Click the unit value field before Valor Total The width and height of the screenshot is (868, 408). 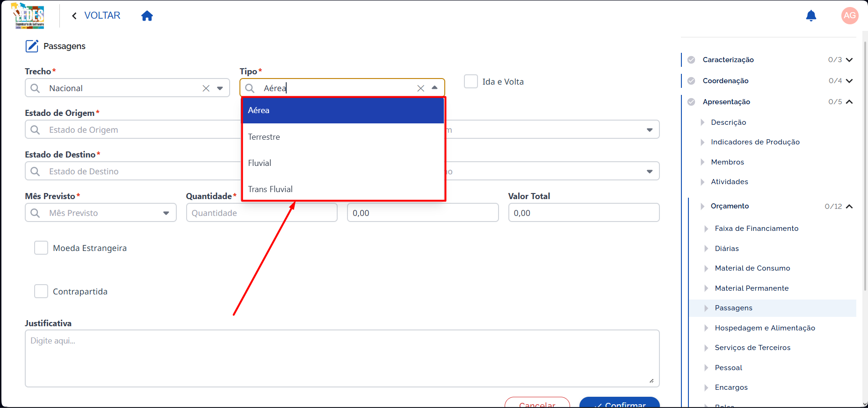click(x=423, y=213)
